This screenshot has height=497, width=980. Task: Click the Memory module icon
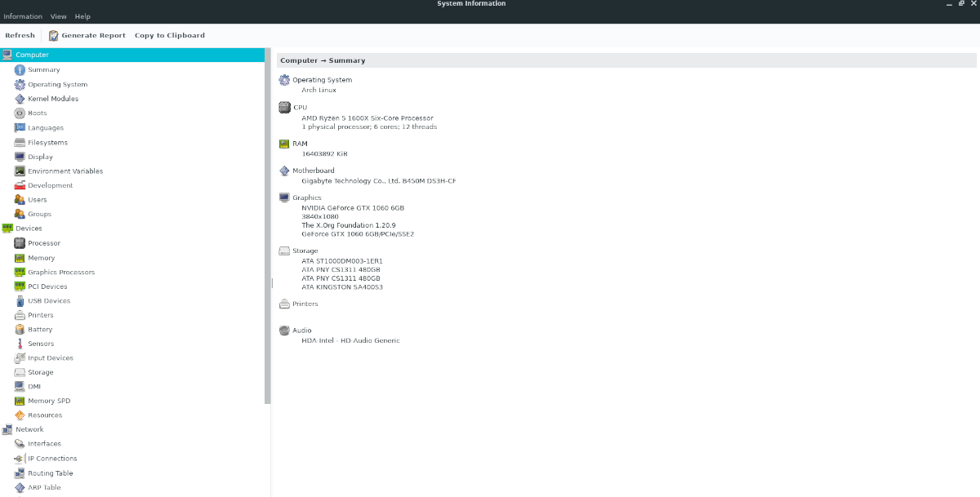(20, 258)
